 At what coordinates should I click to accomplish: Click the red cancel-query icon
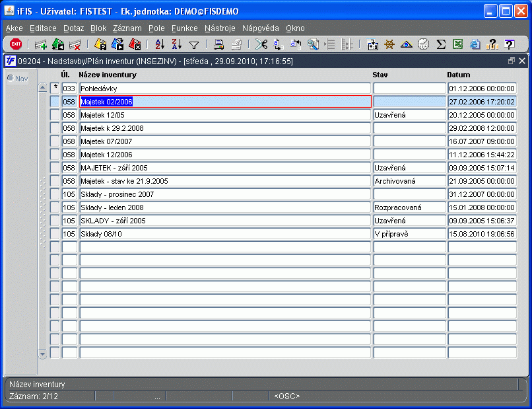coord(135,44)
